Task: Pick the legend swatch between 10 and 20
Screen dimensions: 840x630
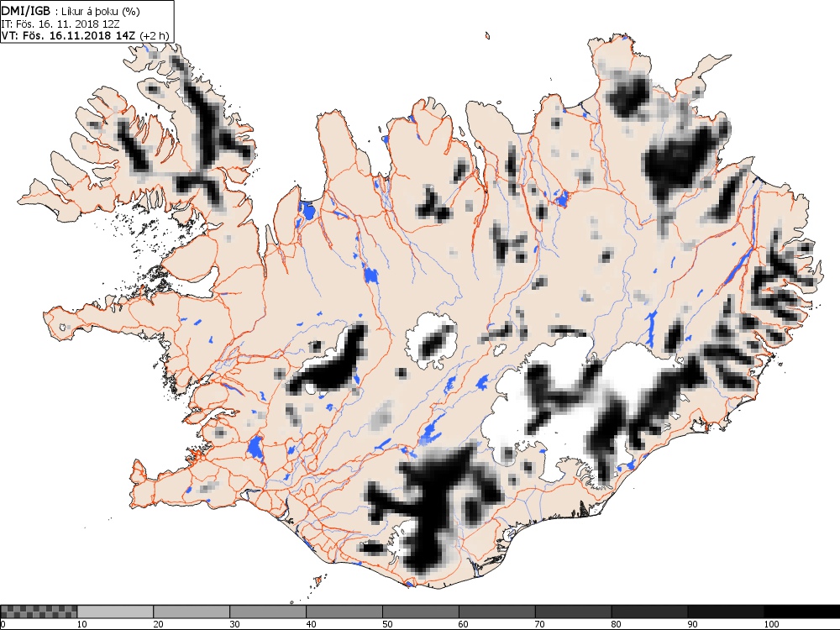Action: [x=115, y=612]
